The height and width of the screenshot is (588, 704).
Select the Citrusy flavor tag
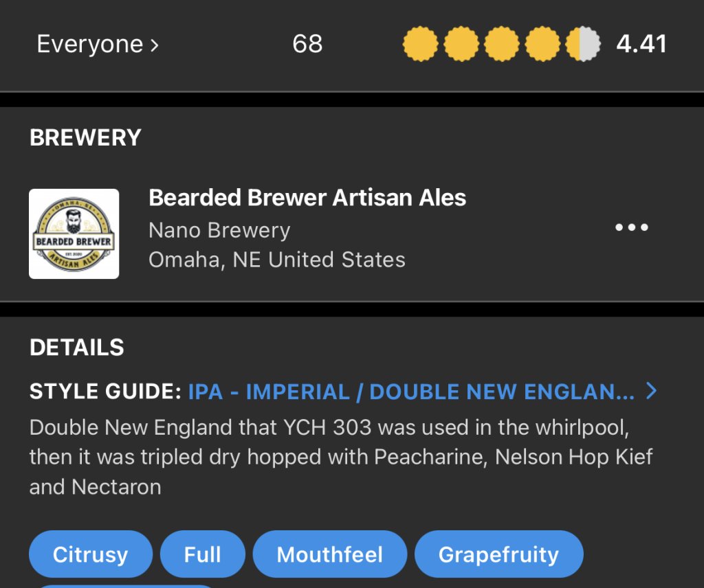[x=90, y=554]
